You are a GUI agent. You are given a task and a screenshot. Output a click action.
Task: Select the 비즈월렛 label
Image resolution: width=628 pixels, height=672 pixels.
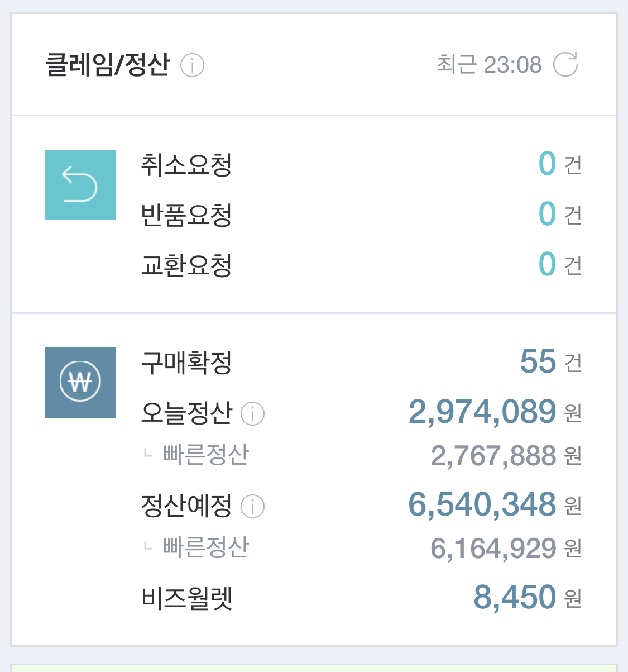pyautogui.click(x=186, y=598)
